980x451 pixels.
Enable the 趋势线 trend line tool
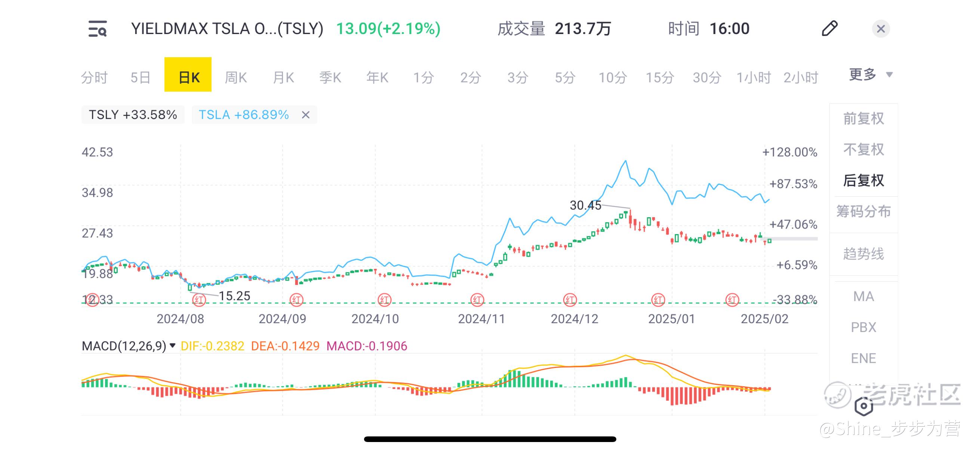863,254
